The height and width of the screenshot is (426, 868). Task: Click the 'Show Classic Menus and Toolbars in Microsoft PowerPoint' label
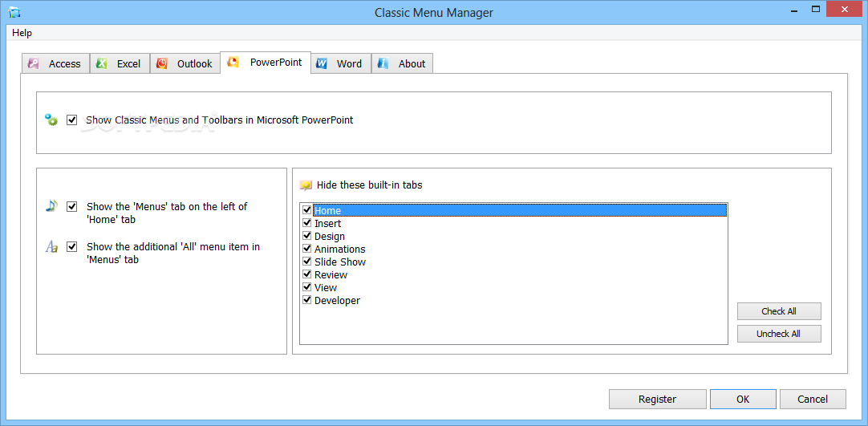tap(219, 120)
